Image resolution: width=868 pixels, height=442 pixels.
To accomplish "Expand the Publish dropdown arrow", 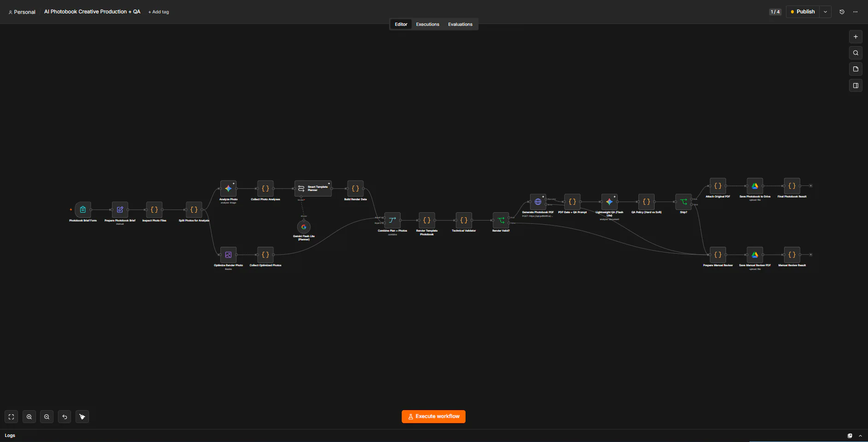I will [825, 12].
